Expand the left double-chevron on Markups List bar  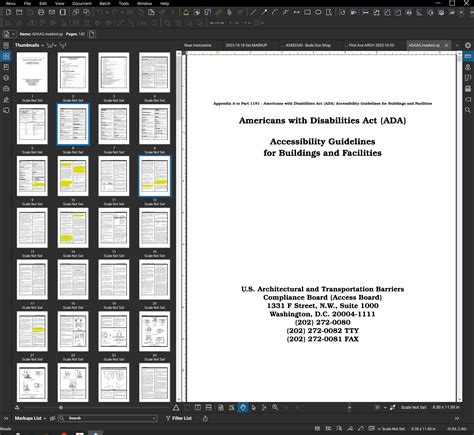point(6,418)
